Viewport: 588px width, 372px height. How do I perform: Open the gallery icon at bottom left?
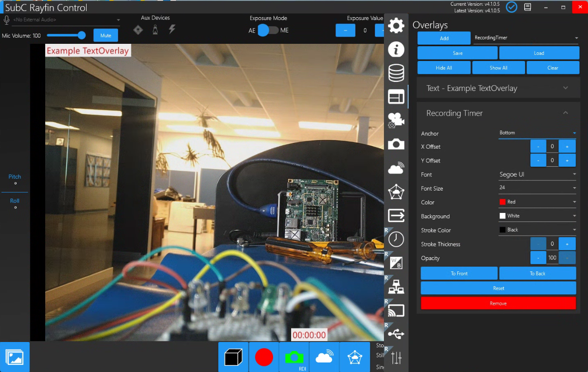pyautogui.click(x=14, y=357)
